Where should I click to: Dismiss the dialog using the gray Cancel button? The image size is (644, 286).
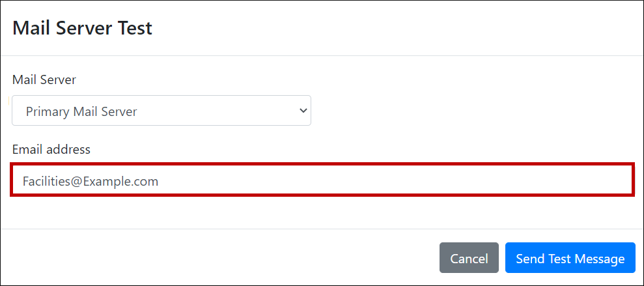[469, 258]
